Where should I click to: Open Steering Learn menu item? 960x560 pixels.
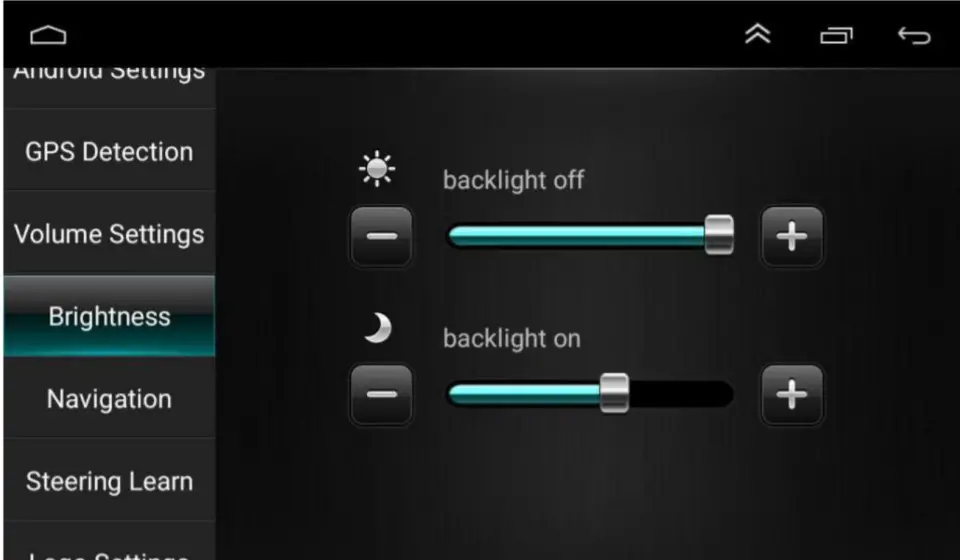pyautogui.click(x=110, y=480)
